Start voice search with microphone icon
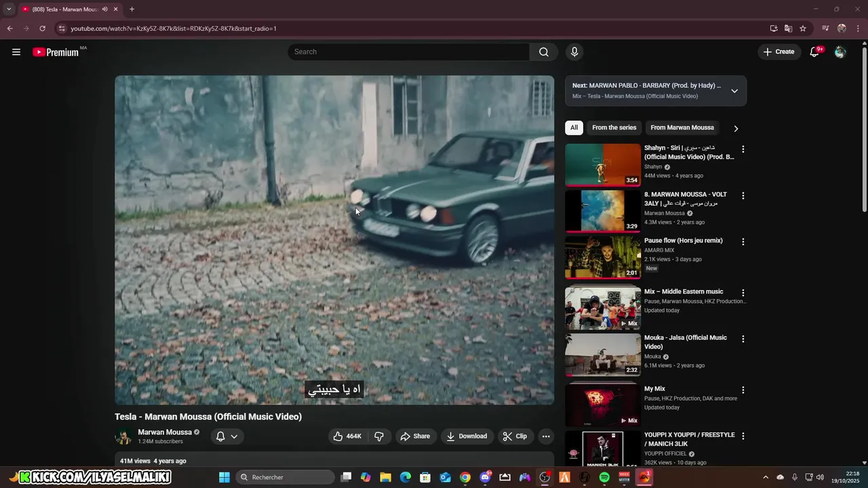The width and height of the screenshot is (868, 488). [x=574, y=52]
